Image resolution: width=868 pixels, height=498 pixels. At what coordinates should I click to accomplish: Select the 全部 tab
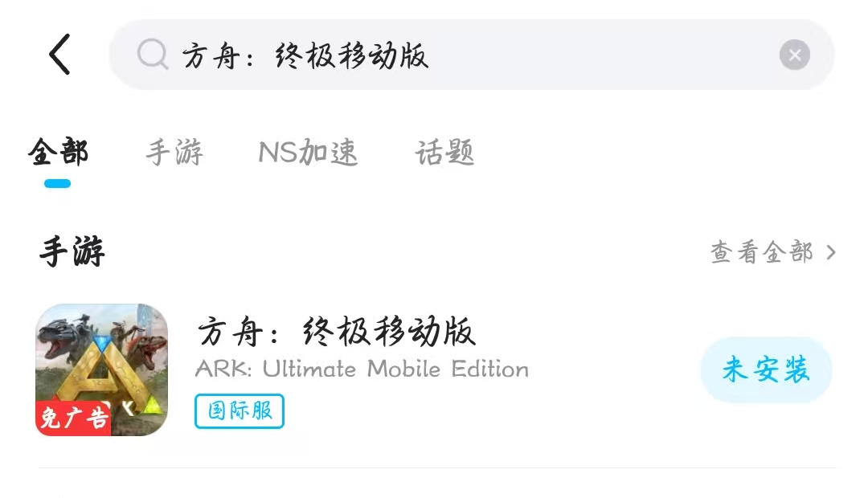(x=58, y=152)
